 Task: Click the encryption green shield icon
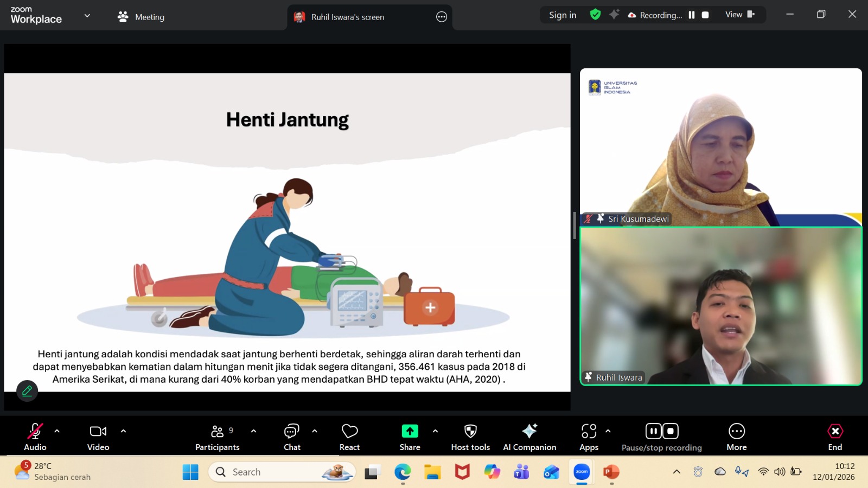595,15
